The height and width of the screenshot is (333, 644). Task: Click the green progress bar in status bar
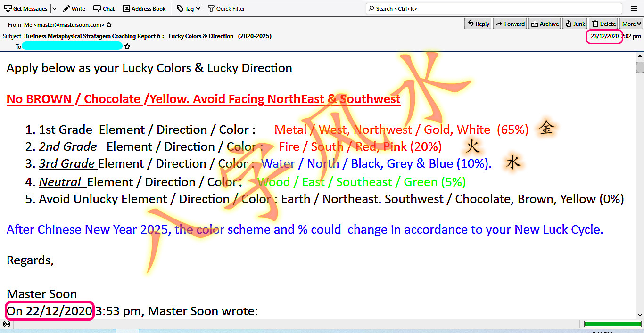coord(611,324)
